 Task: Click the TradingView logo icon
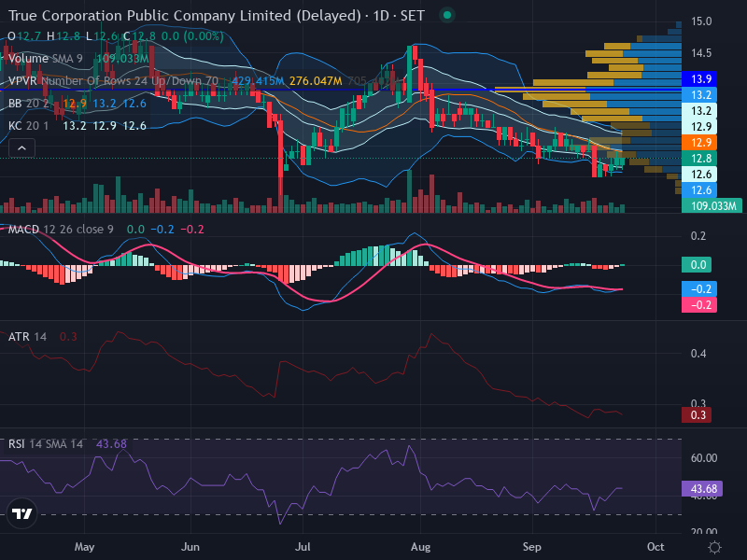(21, 513)
